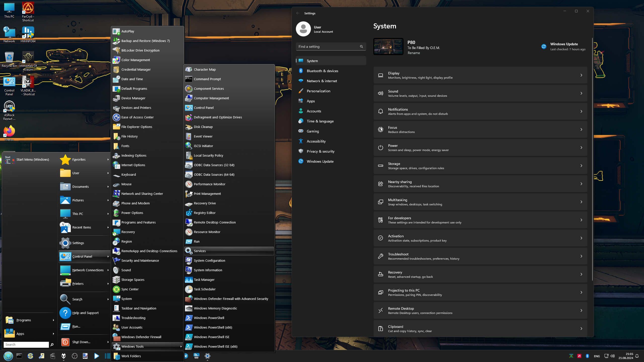Click the Windows Update status icon

coord(544,47)
